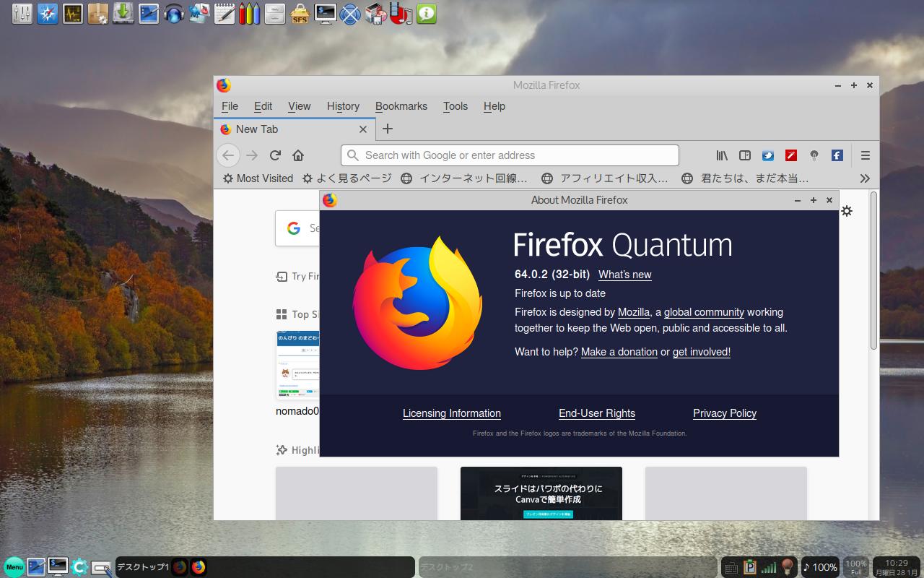924x578 pixels.
Task: Switch to デスクトップ2 in the taskbar
Action: (448, 567)
